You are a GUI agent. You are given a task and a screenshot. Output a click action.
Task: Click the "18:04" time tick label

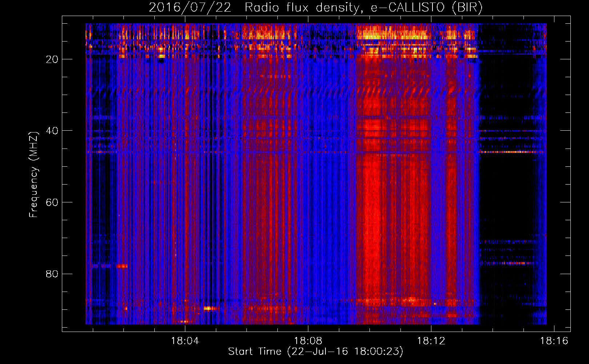point(185,341)
